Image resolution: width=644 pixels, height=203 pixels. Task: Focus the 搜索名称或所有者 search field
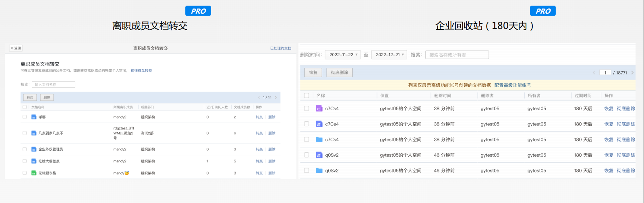point(457,55)
